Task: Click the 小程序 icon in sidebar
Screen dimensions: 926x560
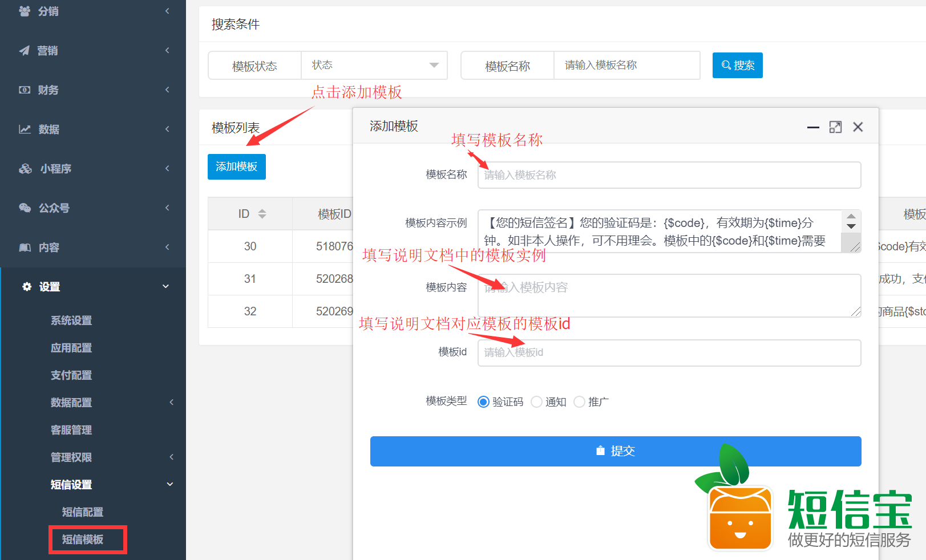Action: (25, 169)
